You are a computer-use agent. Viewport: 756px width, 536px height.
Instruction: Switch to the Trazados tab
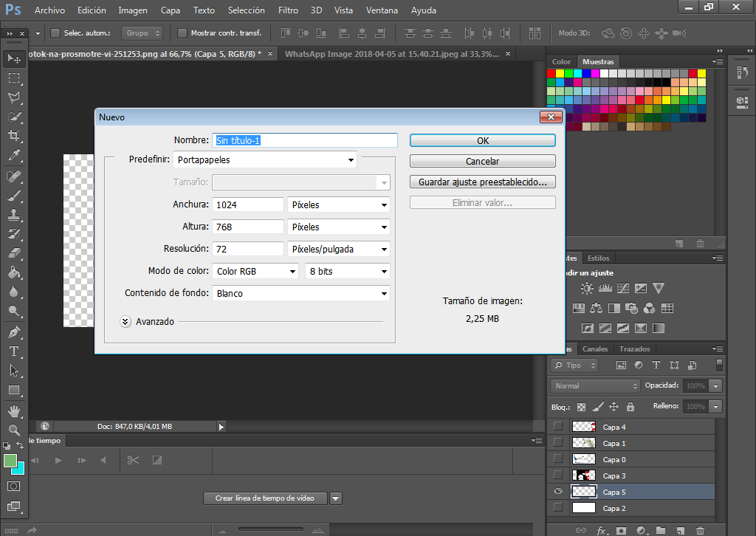[x=634, y=349]
